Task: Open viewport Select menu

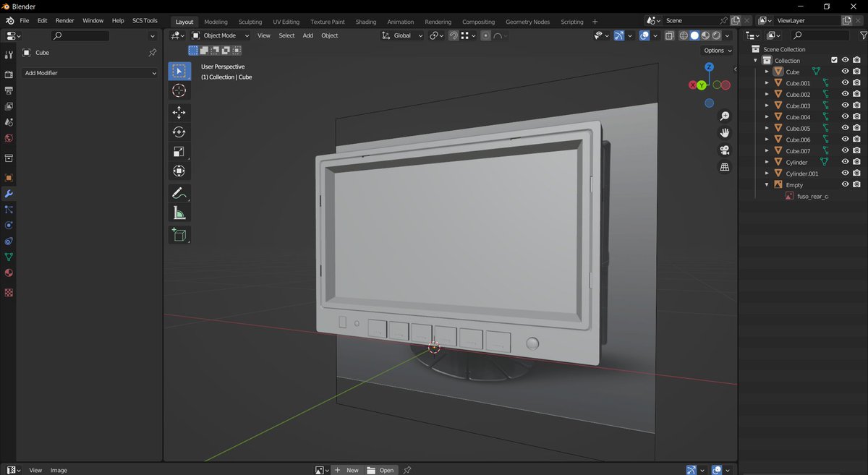Action: 286,35
